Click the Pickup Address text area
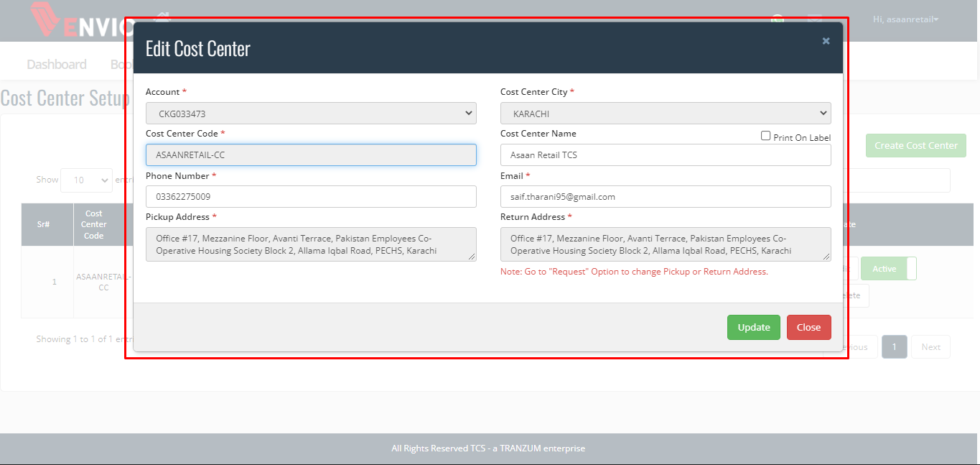This screenshot has height=465, width=980. click(311, 244)
